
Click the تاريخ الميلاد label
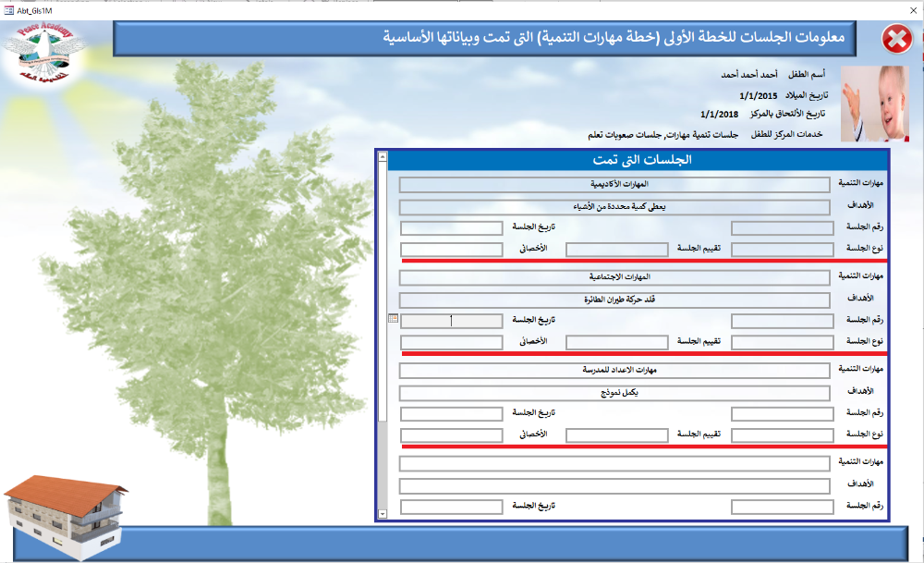(x=807, y=95)
